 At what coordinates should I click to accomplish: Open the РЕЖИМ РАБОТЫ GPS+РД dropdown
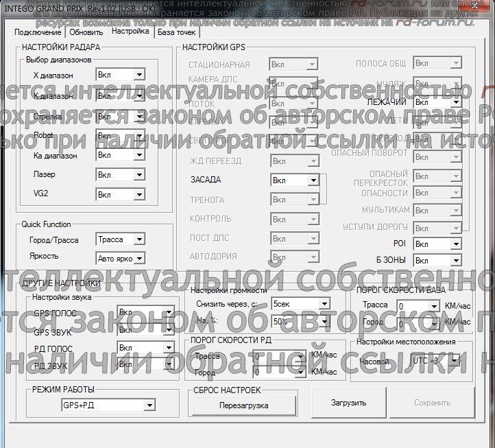[108, 405]
